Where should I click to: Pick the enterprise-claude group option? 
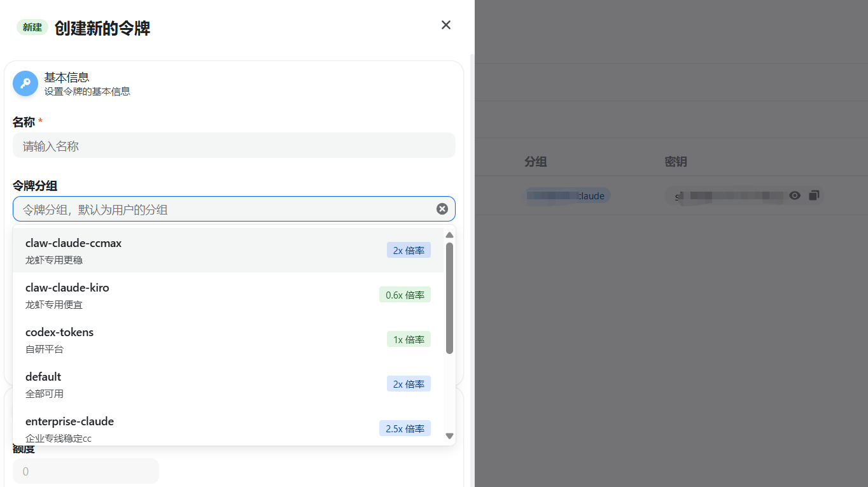[x=228, y=426]
